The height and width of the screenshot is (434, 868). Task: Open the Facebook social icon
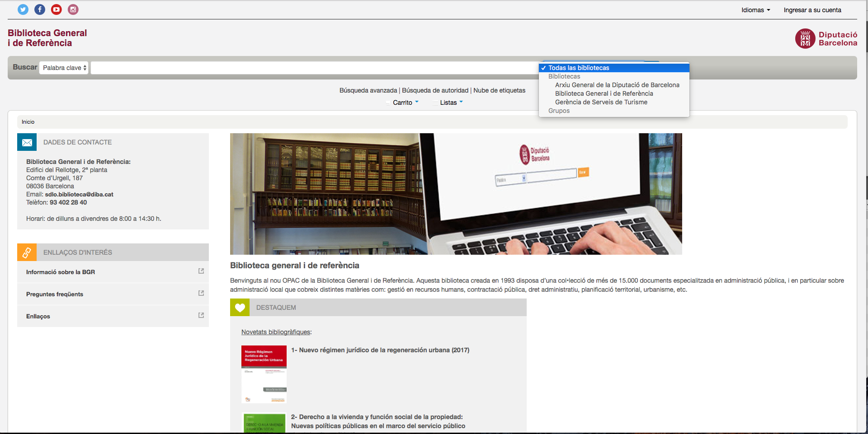click(40, 9)
